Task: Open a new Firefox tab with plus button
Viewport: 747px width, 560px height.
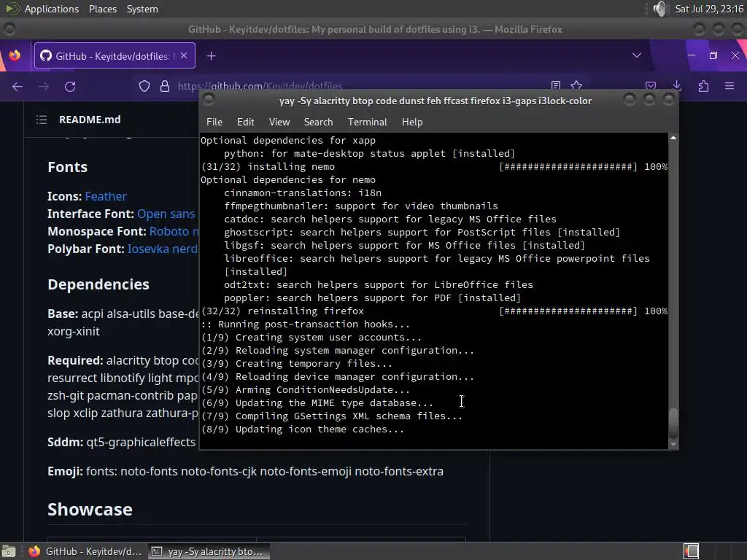Action: click(x=211, y=56)
